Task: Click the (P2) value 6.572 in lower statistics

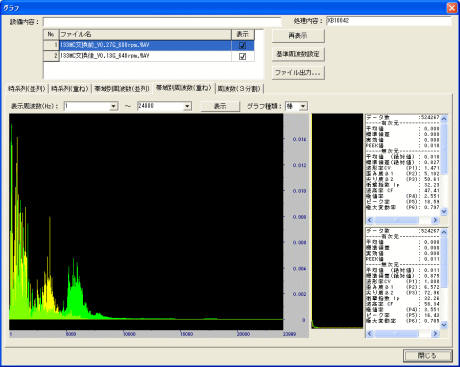Action: 432,287
